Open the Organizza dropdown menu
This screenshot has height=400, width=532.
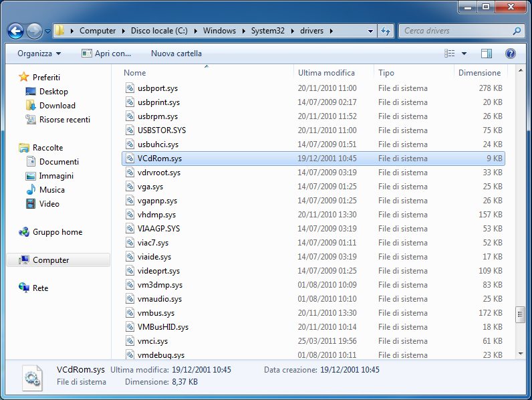(x=39, y=54)
